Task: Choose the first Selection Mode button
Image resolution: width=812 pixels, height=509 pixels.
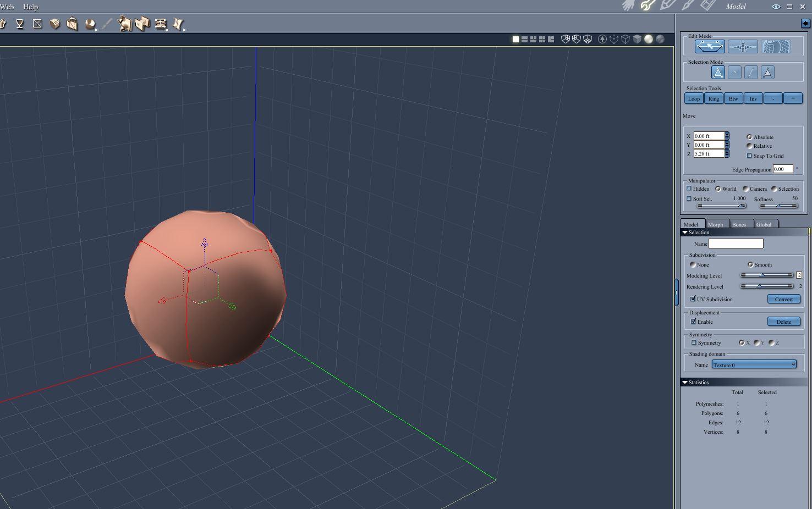Action: point(718,72)
